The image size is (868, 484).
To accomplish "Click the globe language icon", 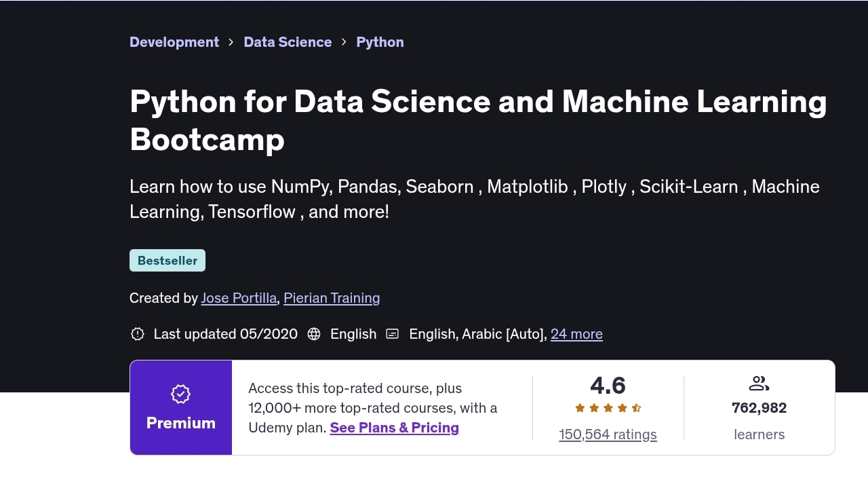I will tap(314, 334).
